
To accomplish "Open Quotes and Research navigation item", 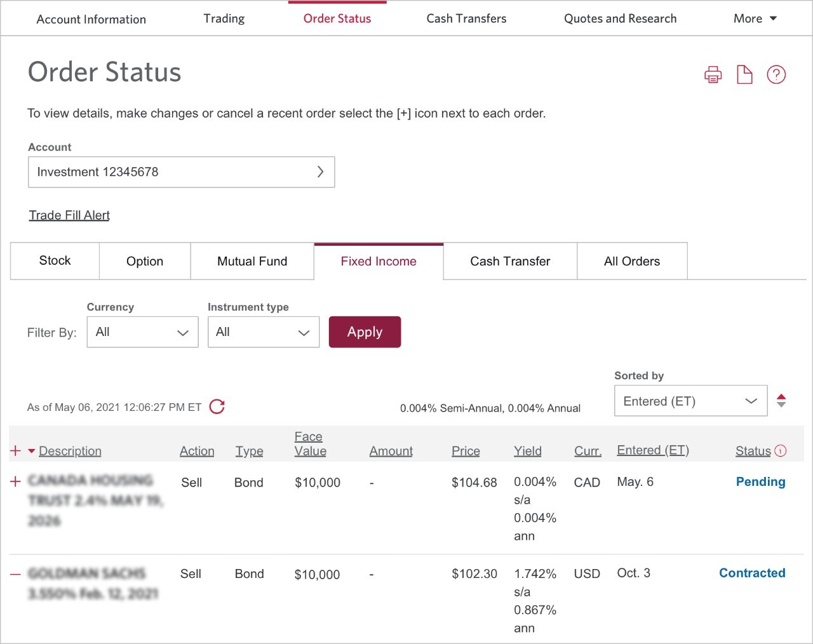I will pos(621,18).
